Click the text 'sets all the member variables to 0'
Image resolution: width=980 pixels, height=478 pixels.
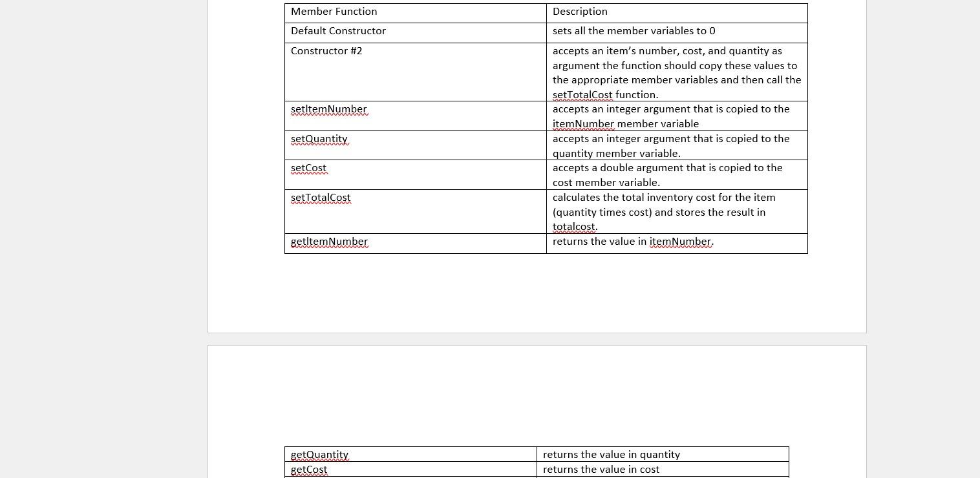click(634, 31)
